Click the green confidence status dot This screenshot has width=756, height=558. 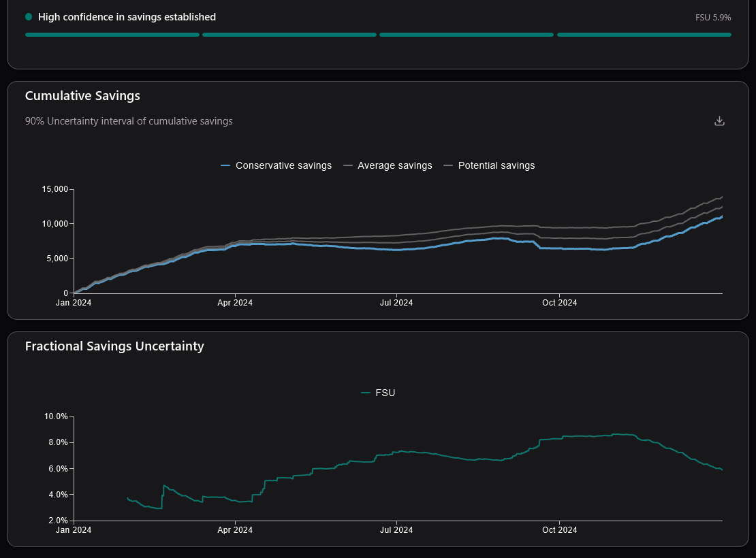coord(29,17)
